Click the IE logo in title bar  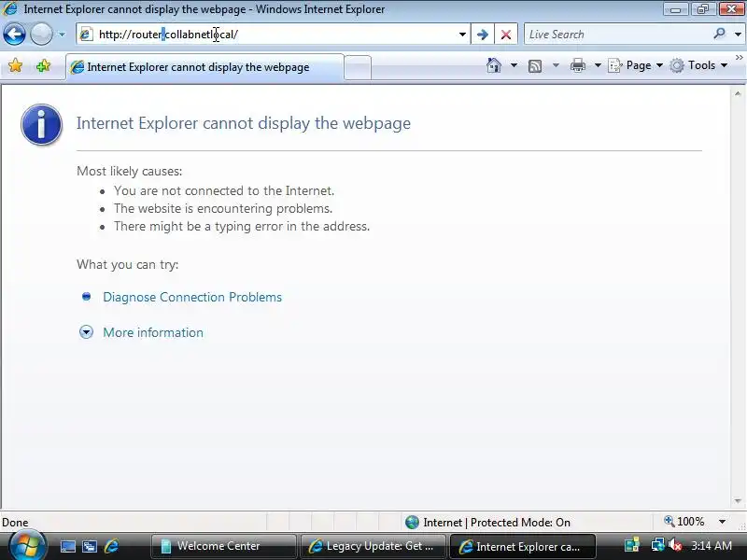pyautogui.click(x=10, y=8)
